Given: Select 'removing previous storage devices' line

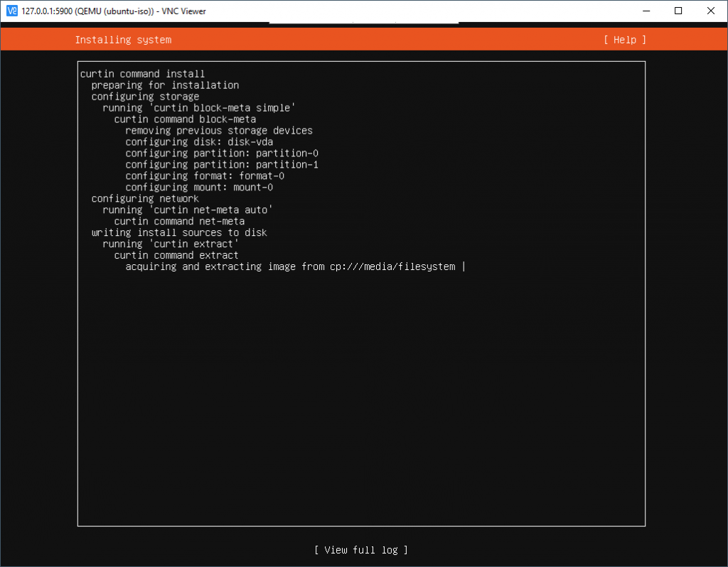Looking at the screenshot, I should pyautogui.click(x=219, y=131).
